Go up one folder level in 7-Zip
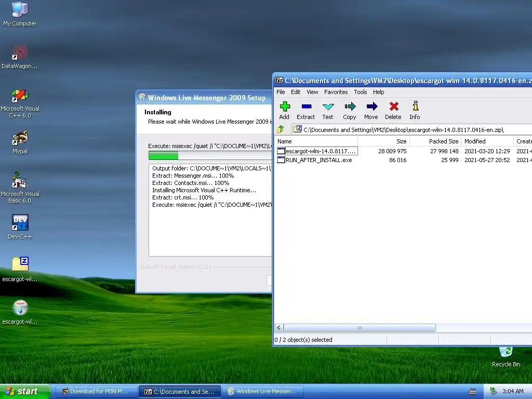This screenshot has width=532, height=399. (x=281, y=129)
